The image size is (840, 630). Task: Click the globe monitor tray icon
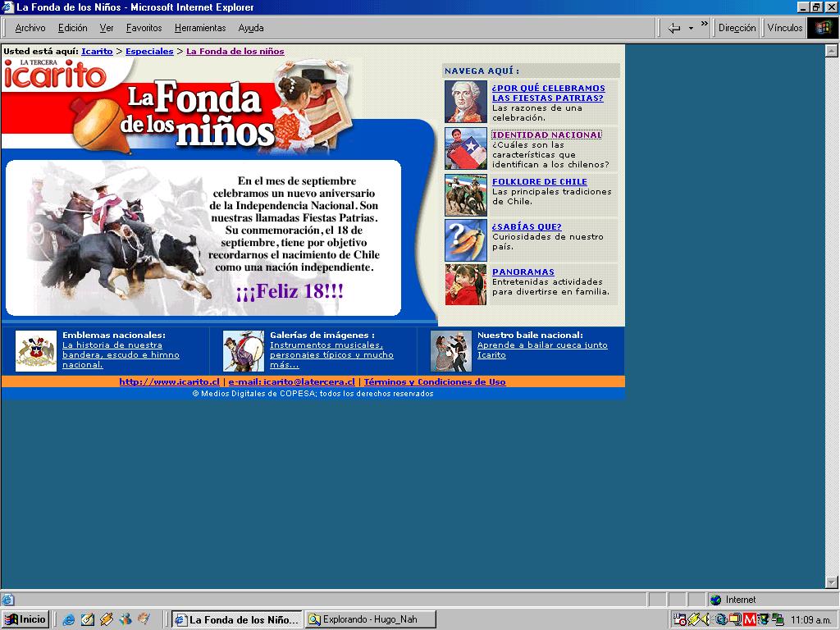tap(763, 620)
